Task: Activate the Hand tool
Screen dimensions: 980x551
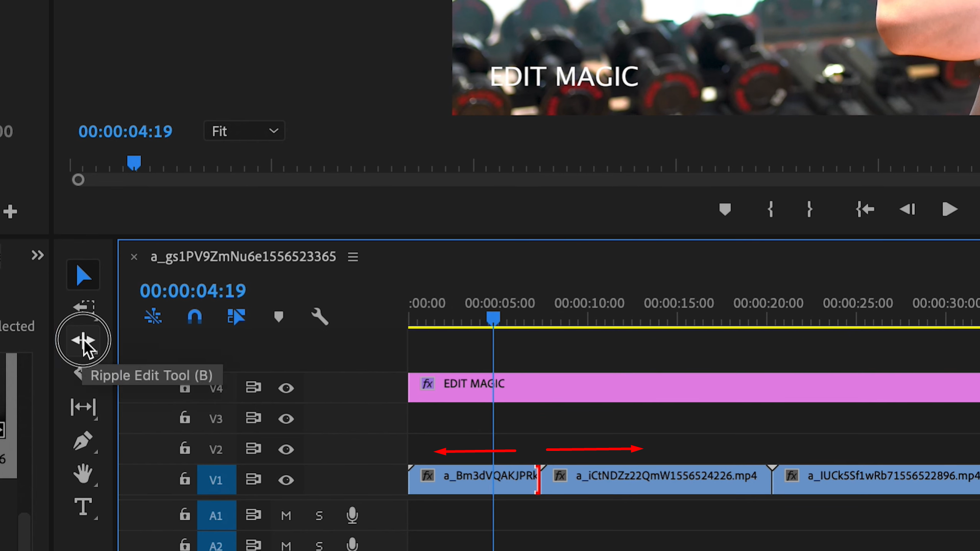Action: (x=83, y=474)
